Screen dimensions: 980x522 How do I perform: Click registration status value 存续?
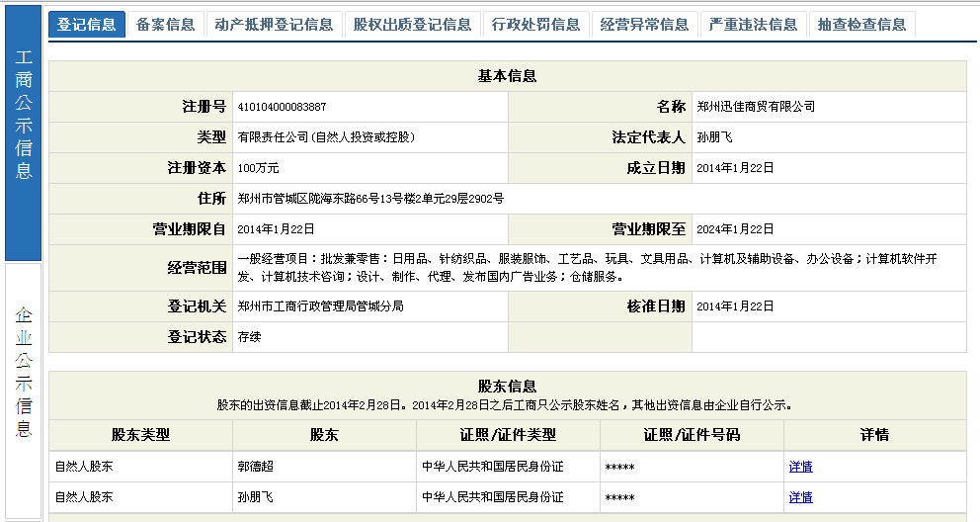pyautogui.click(x=249, y=337)
